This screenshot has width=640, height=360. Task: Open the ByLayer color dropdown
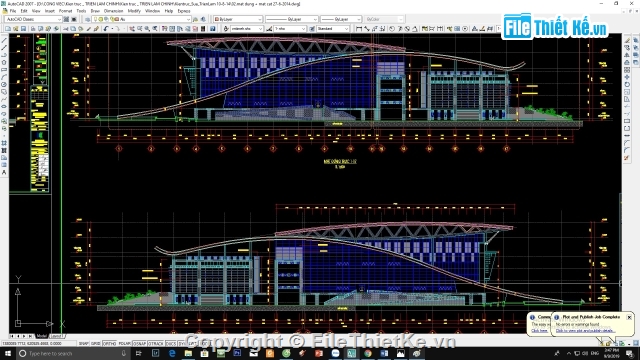point(238,19)
